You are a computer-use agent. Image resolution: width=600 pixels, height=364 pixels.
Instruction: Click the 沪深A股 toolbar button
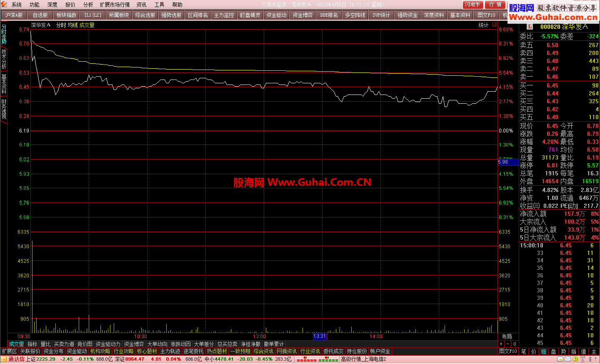pos(14,15)
